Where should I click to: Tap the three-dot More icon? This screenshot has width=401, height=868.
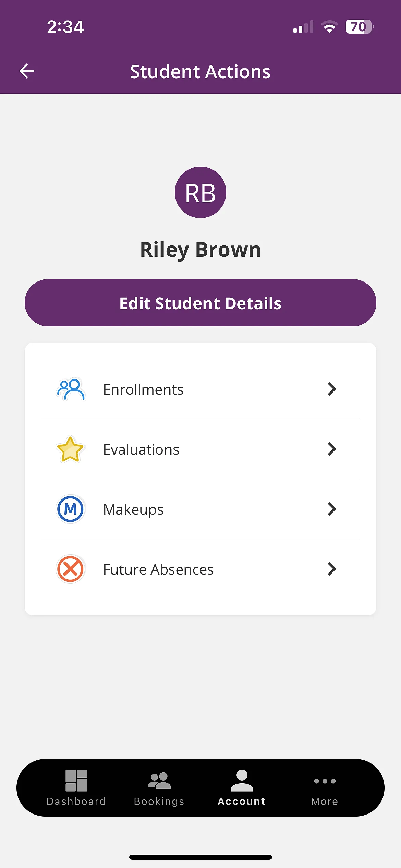[x=325, y=781]
